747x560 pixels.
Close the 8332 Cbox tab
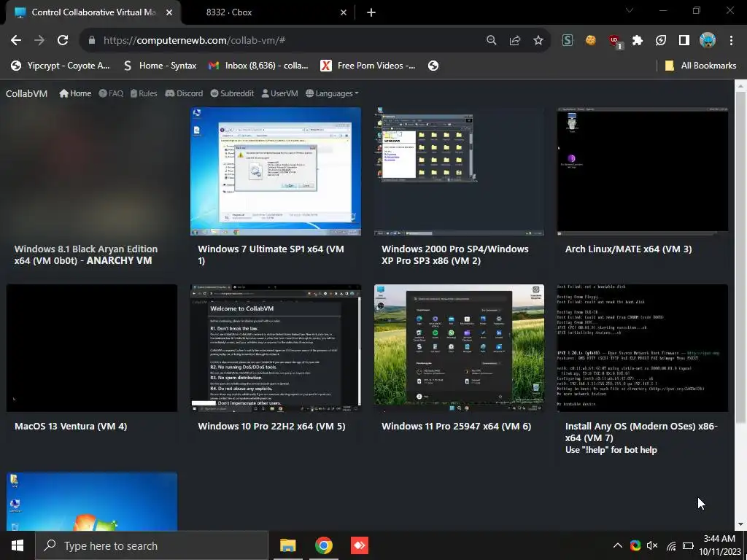pos(344,12)
